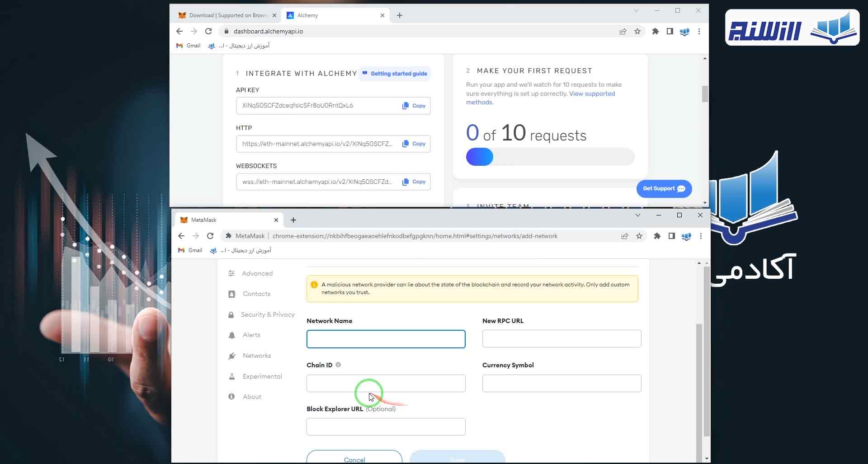Click the Alchemy window address bar URL
The height and width of the screenshot is (464, 868).
point(268,31)
